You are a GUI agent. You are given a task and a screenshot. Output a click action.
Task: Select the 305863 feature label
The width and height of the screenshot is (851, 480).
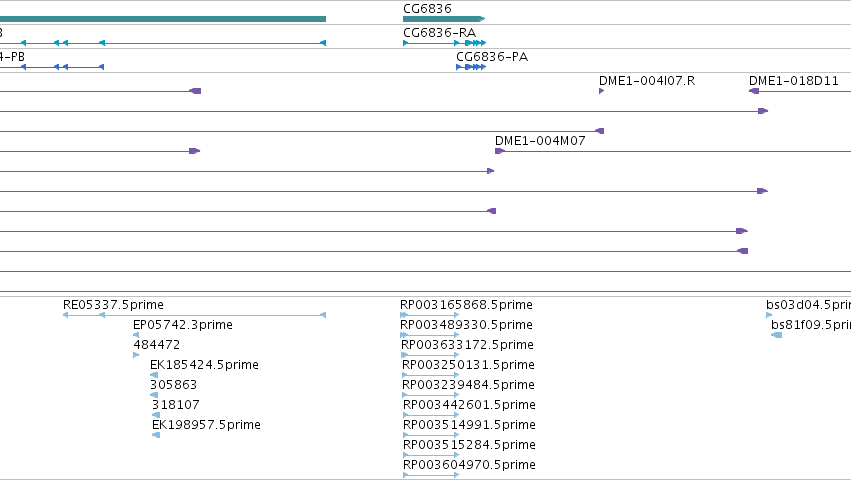coord(173,384)
